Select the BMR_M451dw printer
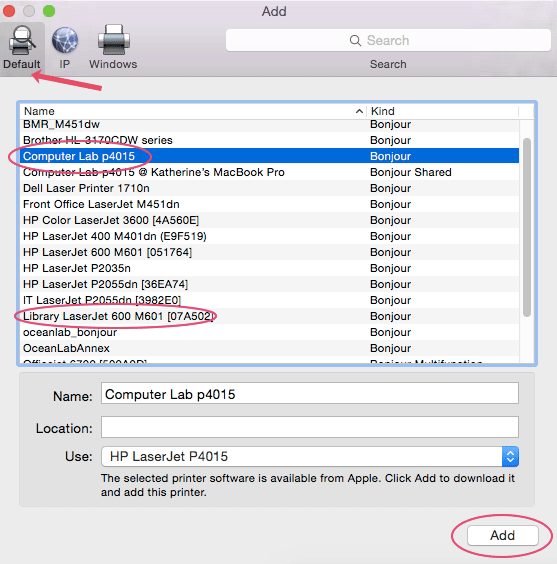This screenshot has height=564, width=557. [x=269, y=124]
